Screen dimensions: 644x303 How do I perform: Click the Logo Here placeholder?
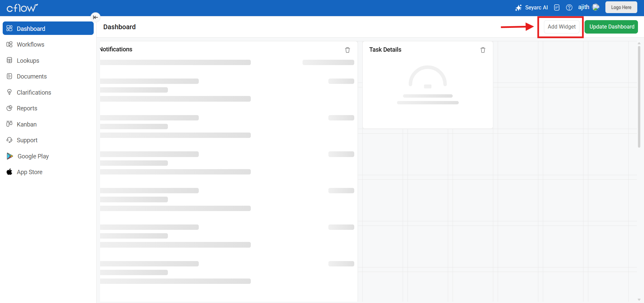click(x=621, y=7)
